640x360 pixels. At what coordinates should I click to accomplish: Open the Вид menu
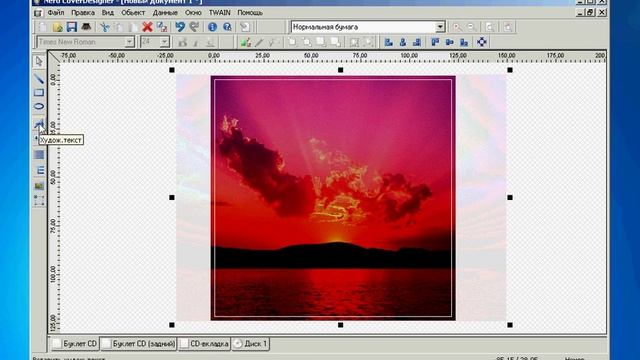[108, 13]
